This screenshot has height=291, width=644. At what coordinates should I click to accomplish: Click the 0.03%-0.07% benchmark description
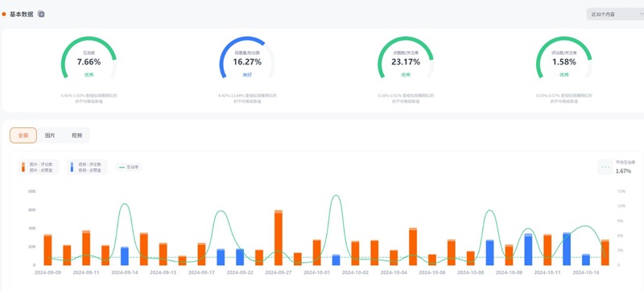coord(564,98)
